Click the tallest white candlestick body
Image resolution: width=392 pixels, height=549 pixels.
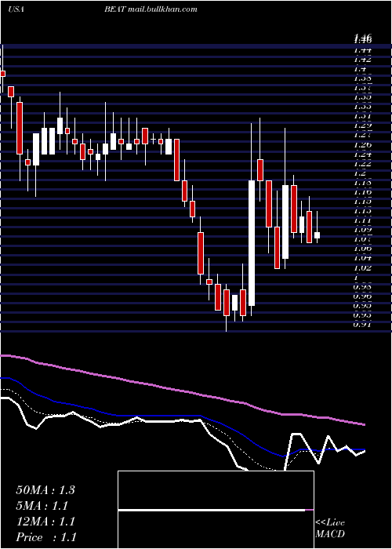[x=252, y=243]
